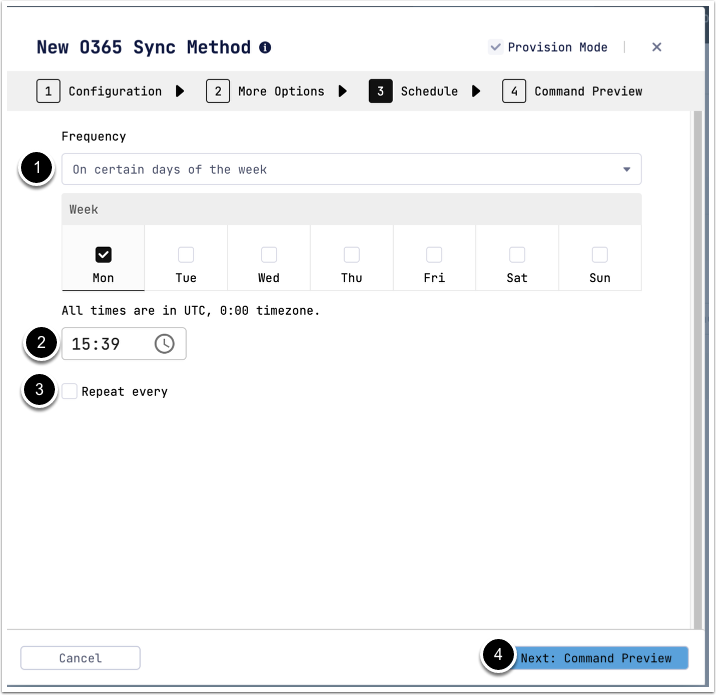Image resolution: width=716 pixels, height=695 pixels.
Task: Select the Fri day checkbox
Action: (434, 254)
